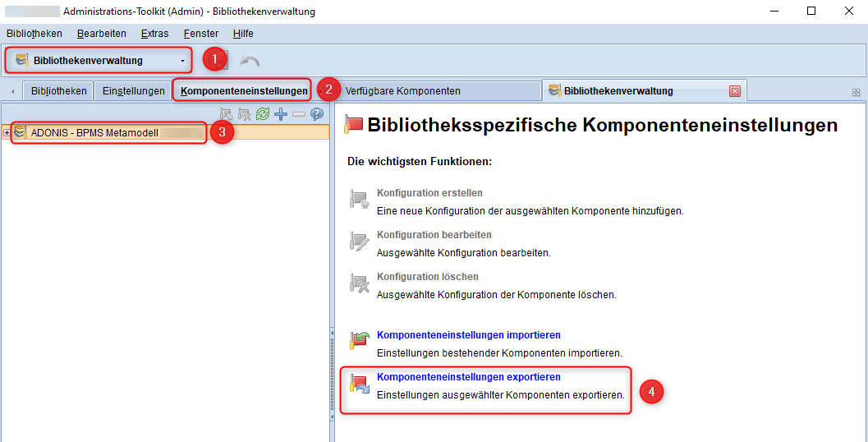
Task: Click text 'Einstellungen bestehender Komponenten importieren.'
Action: [x=500, y=352]
